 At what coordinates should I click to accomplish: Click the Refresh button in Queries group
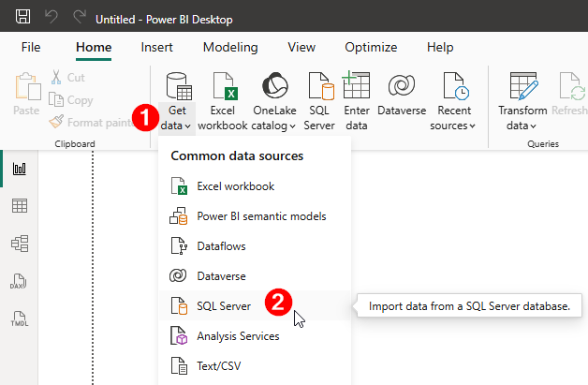[570, 94]
